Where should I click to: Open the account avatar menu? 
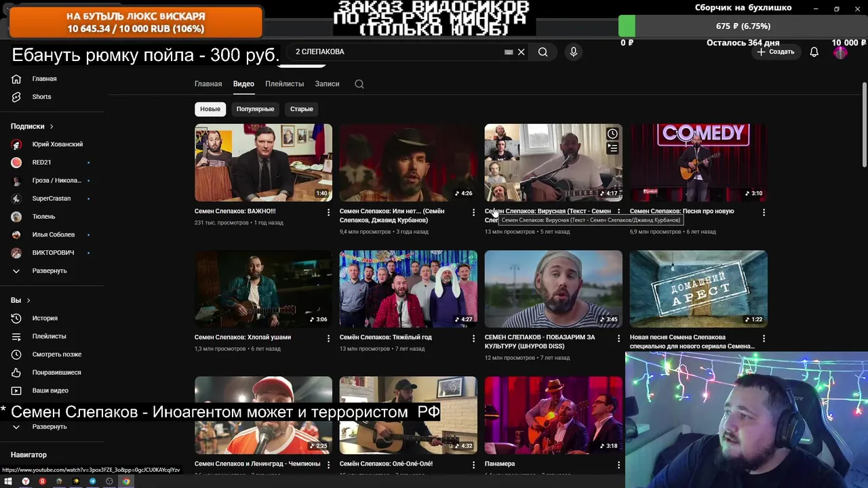pyautogui.click(x=840, y=52)
